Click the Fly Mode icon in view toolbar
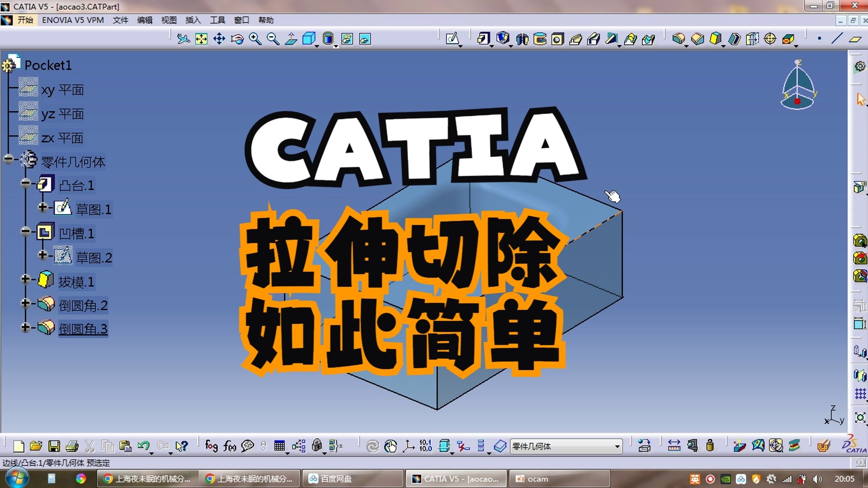The image size is (868, 488). tap(183, 39)
